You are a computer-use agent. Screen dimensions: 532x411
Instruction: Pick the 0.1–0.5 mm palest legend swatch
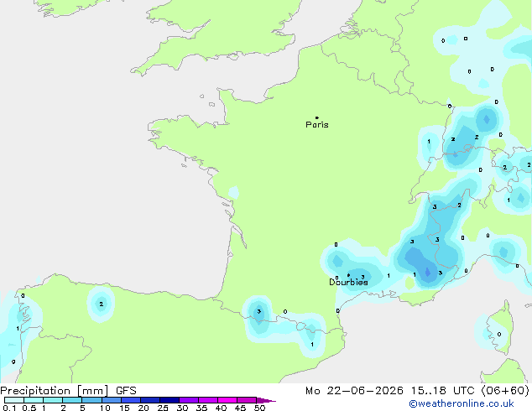point(14,400)
